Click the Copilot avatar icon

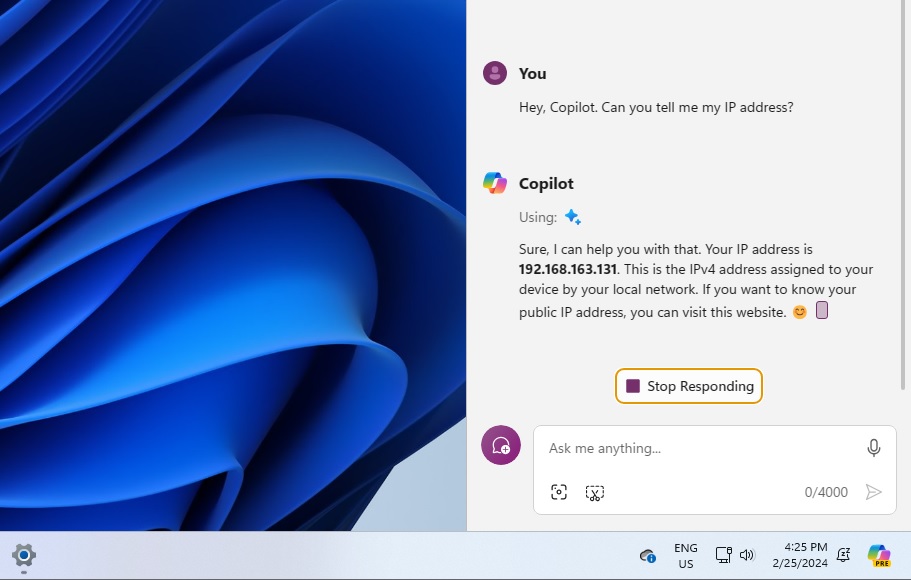(x=494, y=182)
